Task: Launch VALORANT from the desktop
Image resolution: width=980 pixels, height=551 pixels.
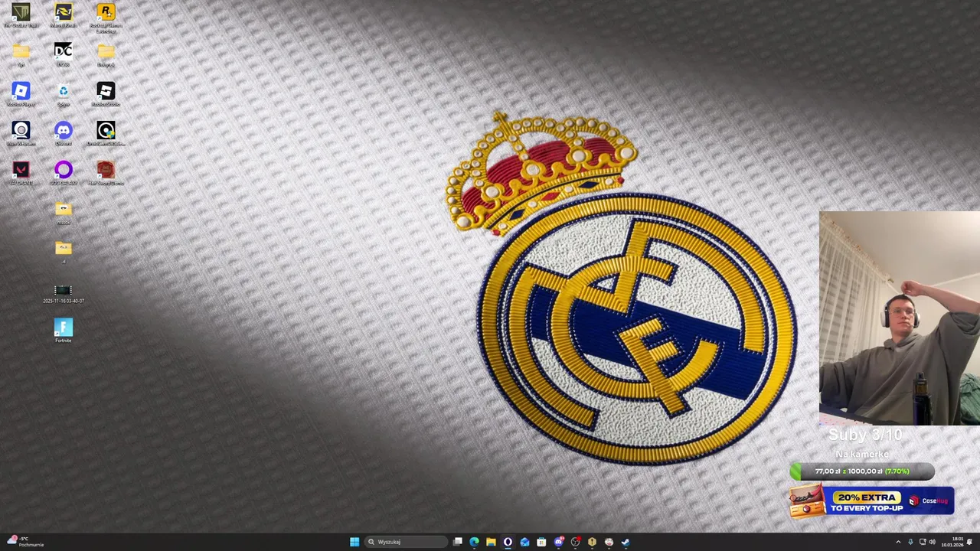Action: (x=21, y=172)
